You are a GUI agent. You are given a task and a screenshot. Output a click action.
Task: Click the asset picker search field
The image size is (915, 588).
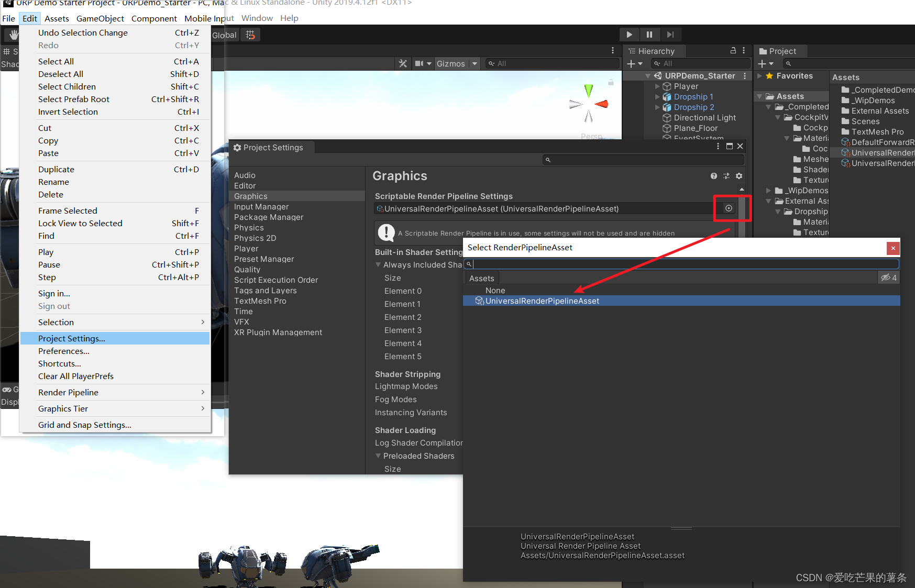[681, 264]
